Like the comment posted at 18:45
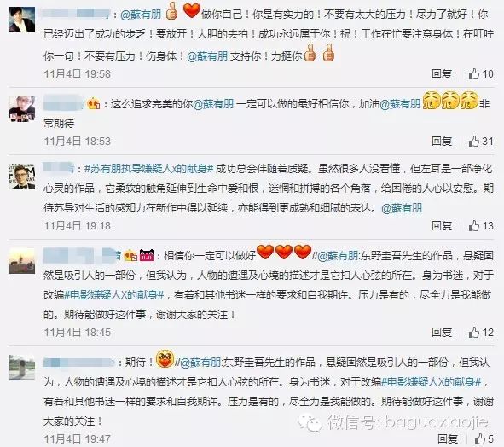The image size is (504, 447). (x=480, y=332)
